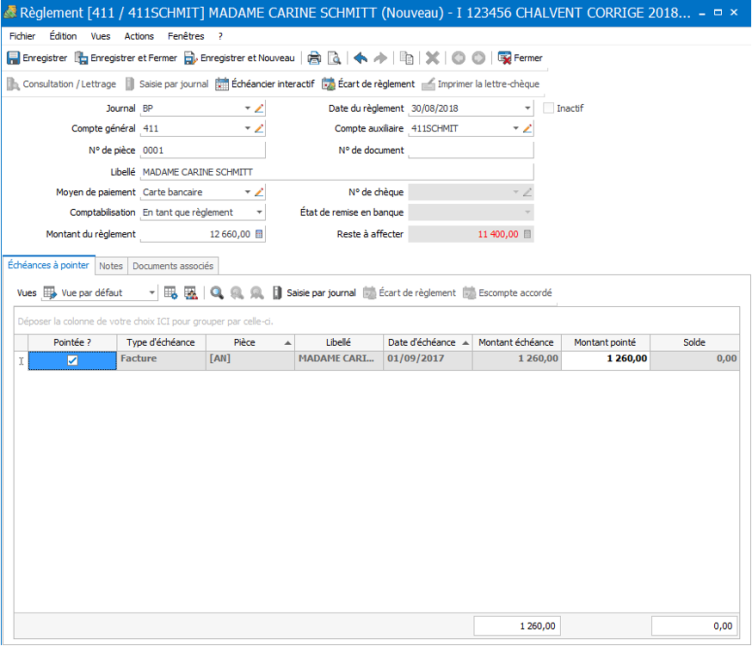Click the redo grey arrow icon
The height and width of the screenshot is (646, 752).
click(x=380, y=58)
